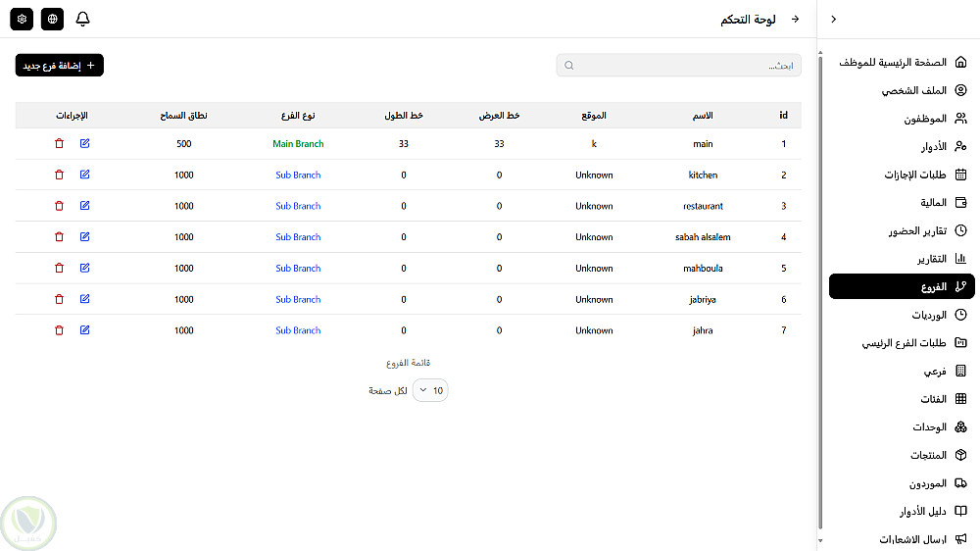
Task: Click the خط الطول column header
Action: tap(403, 115)
